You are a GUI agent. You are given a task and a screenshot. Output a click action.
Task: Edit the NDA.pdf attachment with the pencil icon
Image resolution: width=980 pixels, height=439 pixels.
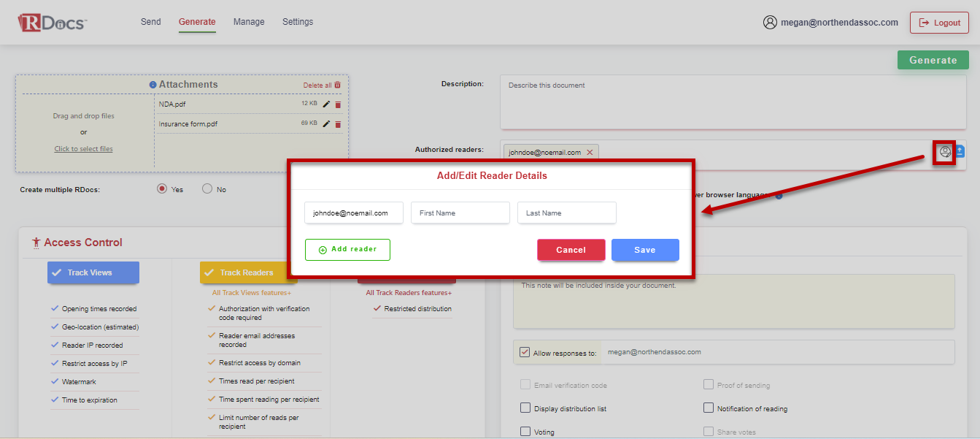pyautogui.click(x=326, y=104)
